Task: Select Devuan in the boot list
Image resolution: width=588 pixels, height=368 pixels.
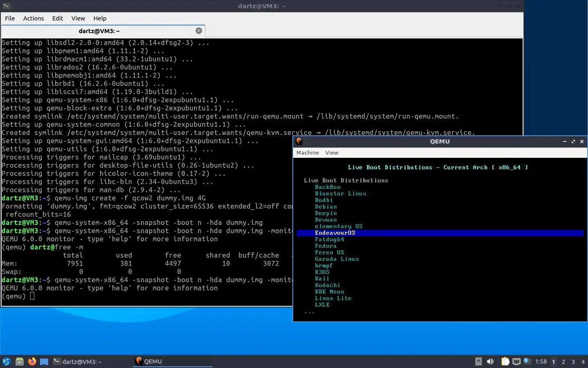Action: click(x=326, y=220)
